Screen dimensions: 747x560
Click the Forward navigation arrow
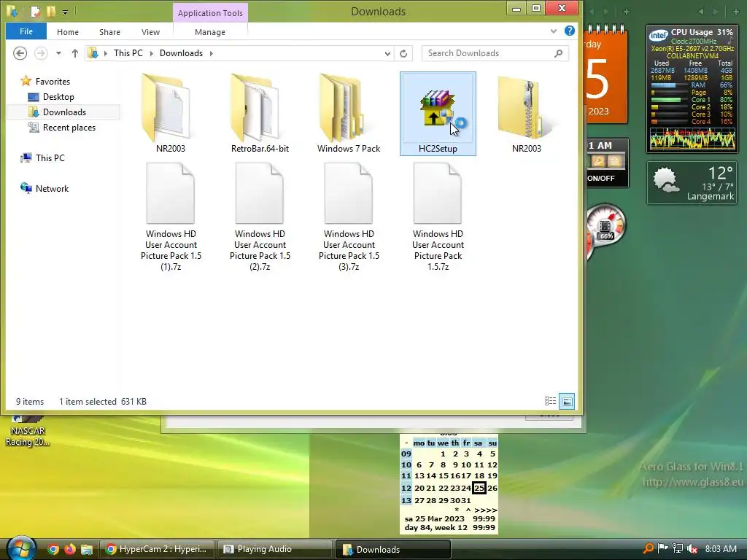pyautogui.click(x=41, y=52)
